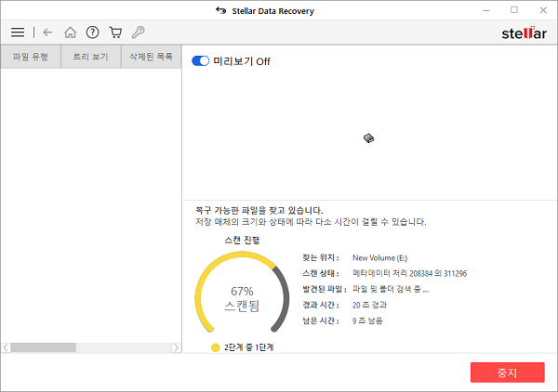Open the hamburger menu

tap(18, 33)
